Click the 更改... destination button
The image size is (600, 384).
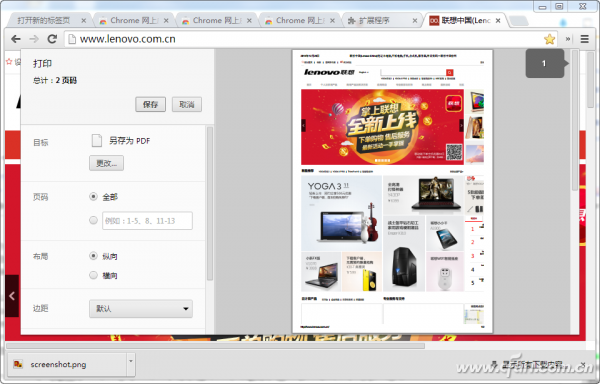point(106,163)
